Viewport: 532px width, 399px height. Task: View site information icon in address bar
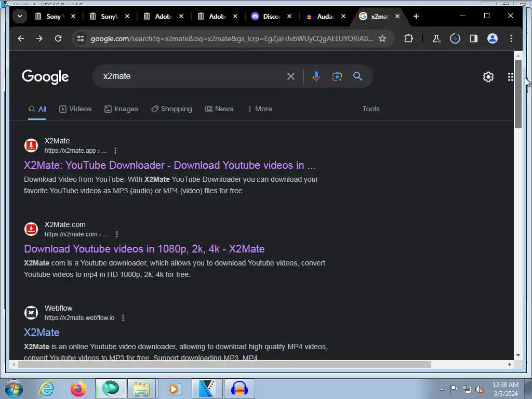(x=81, y=38)
